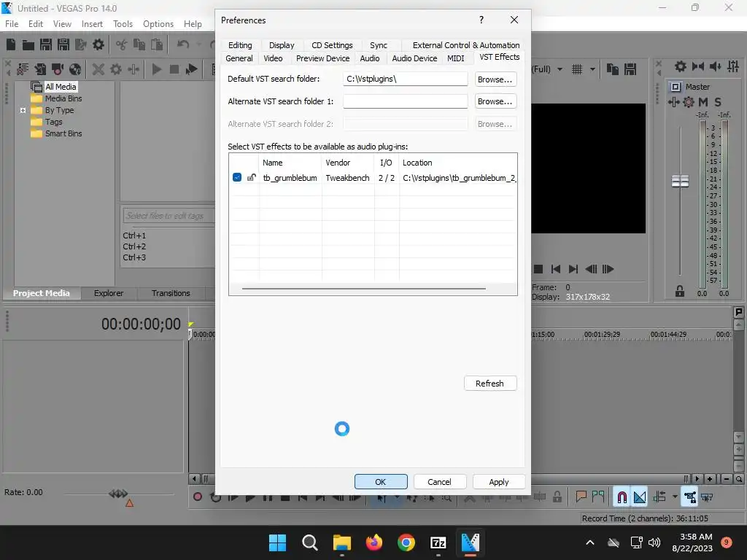Toggle the Ignore Event Grouping icon
The width and height of the screenshot is (747, 560).
tap(706, 497)
